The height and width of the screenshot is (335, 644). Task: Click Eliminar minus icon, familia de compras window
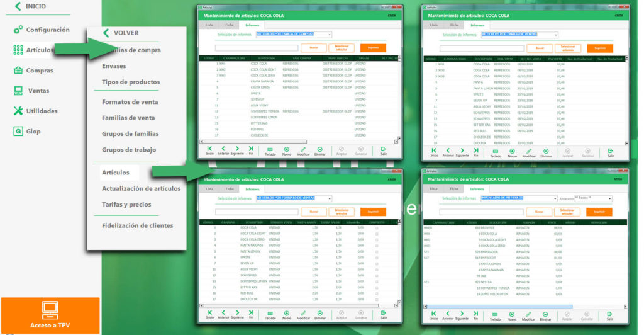pyautogui.click(x=320, y=151)
